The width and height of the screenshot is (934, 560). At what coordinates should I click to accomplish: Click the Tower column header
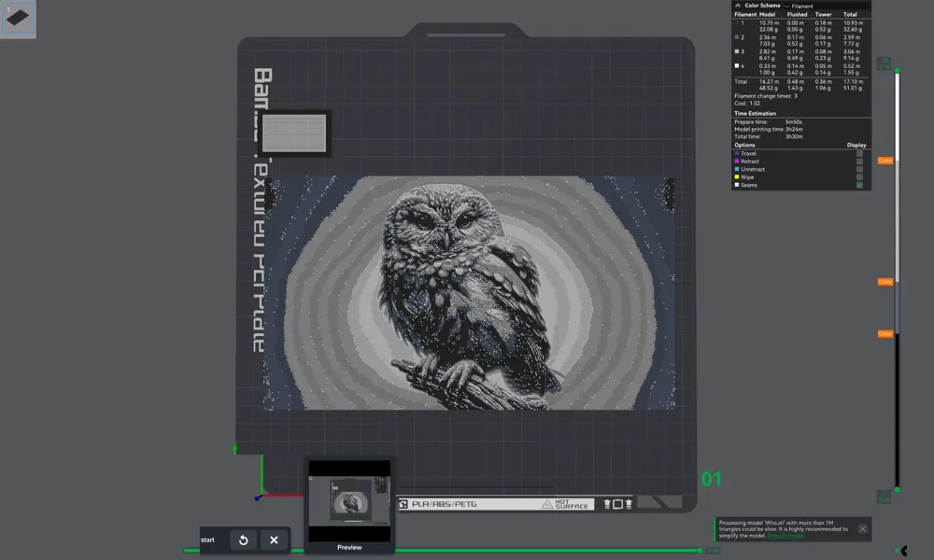click(x=823, y=14)
